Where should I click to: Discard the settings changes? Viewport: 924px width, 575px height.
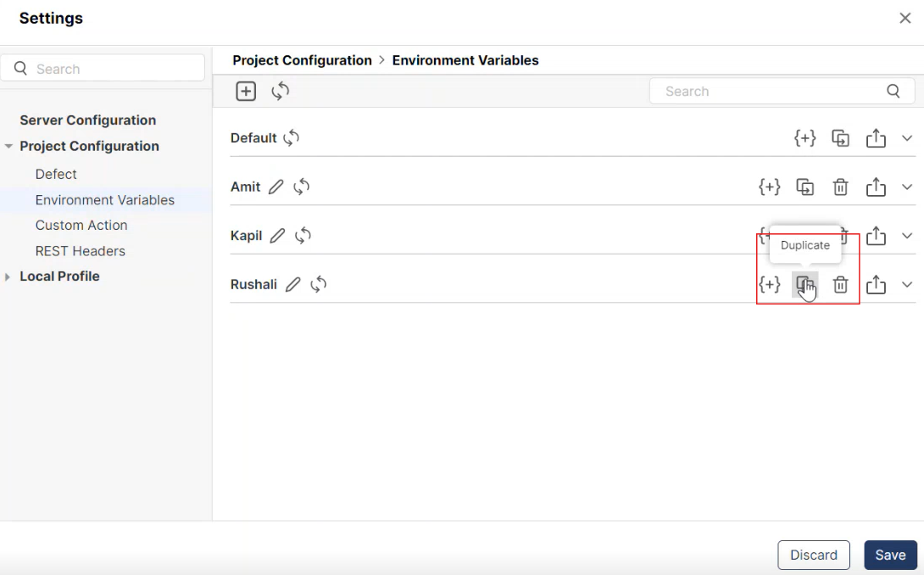click(x=814, y=555)
